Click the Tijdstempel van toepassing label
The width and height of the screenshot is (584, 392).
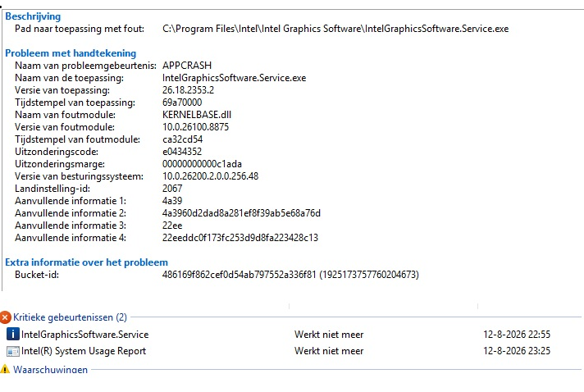(x=75, y=103)
